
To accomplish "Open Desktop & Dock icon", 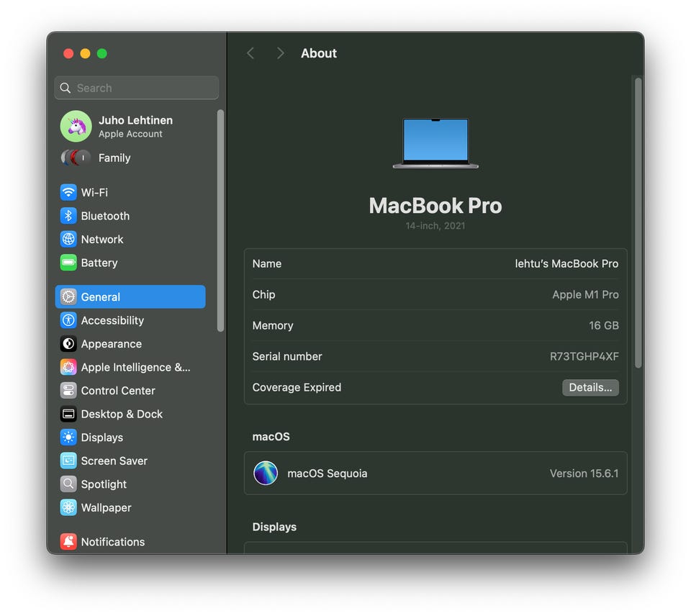I will 68,414.
